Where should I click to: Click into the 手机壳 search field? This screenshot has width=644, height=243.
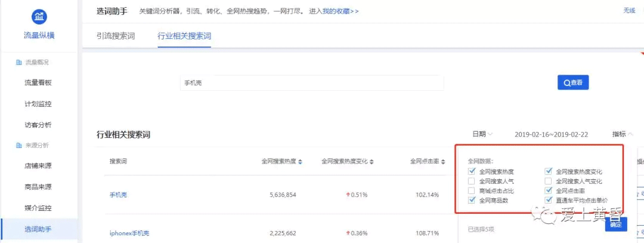click(311, 83)
